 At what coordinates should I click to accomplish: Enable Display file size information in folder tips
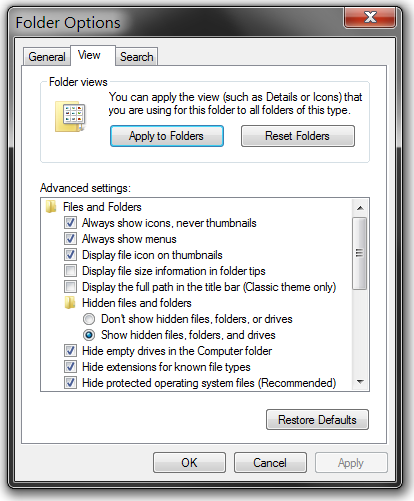click(70, 271)
